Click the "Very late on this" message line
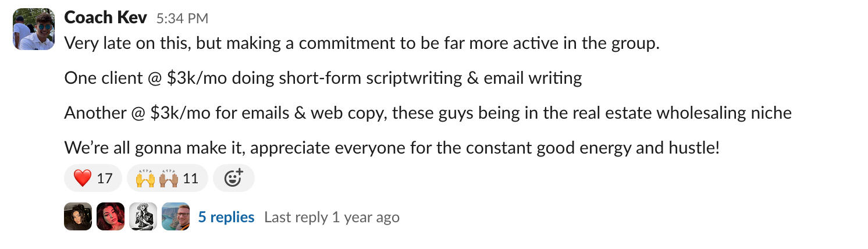This screenshot has height=249, width=868. [x=361, y=43]
